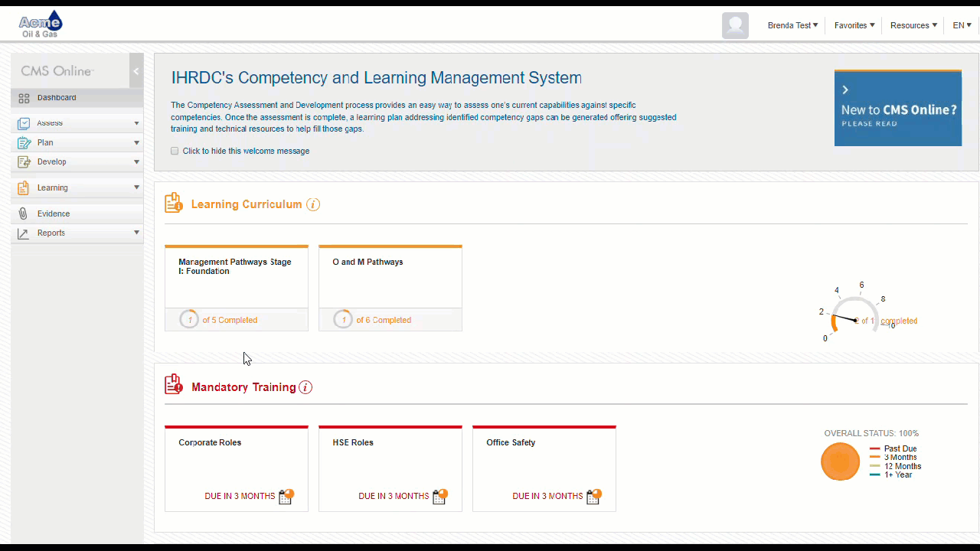Expand the Learning menu arrow
The width and height of the screenshot is (980, 551).
(136, 187)
